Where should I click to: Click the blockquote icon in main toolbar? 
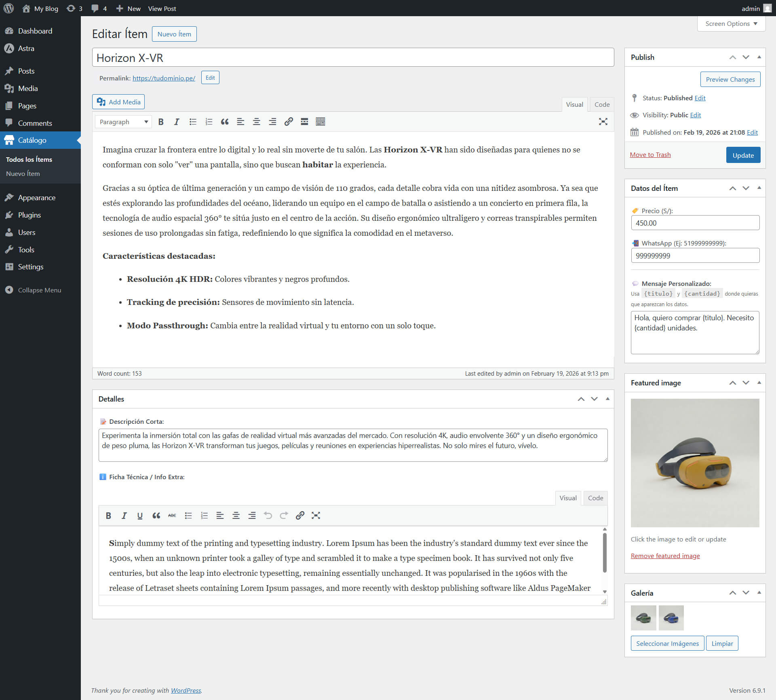(225, 122)
